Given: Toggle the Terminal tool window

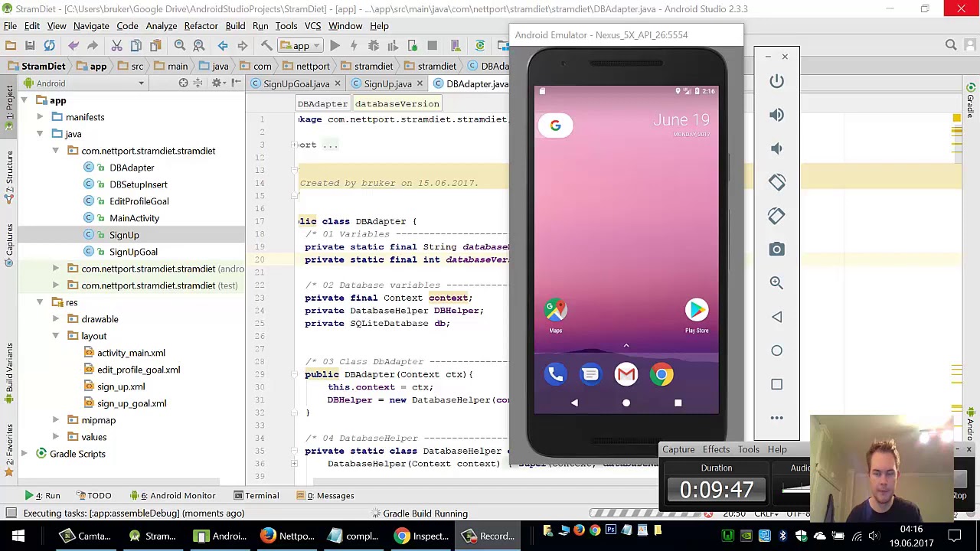Looking at the screenshot, I should click(256, 496).
